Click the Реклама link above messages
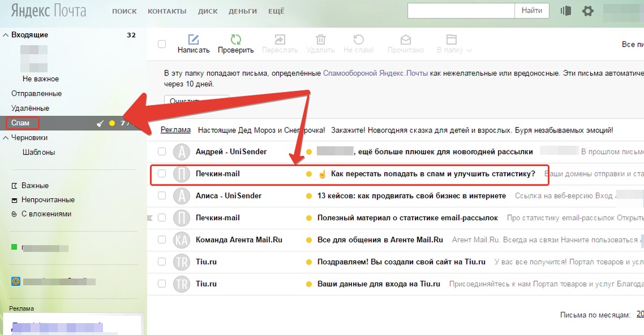Image resolution: width=644 pixels, height=335 pixels. point(175,130)
